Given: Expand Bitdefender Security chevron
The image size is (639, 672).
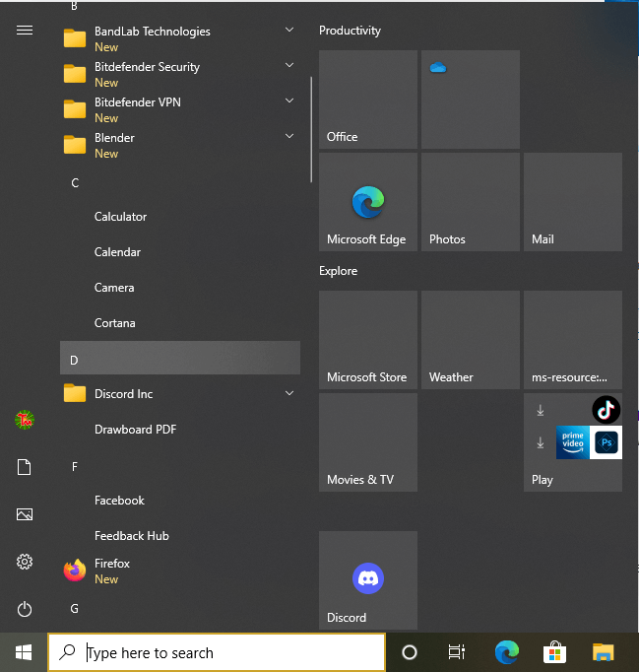Looking at the screenshot, I should coord(289,65).
